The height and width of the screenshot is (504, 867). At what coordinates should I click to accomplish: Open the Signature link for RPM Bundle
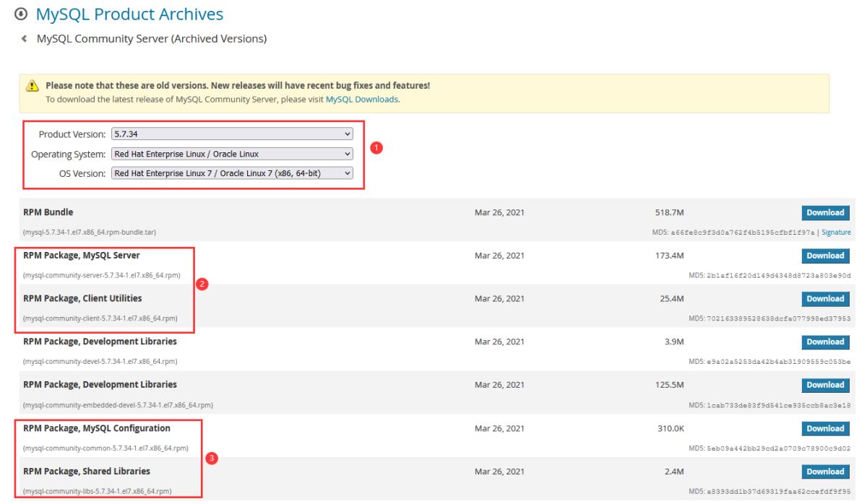836,233
